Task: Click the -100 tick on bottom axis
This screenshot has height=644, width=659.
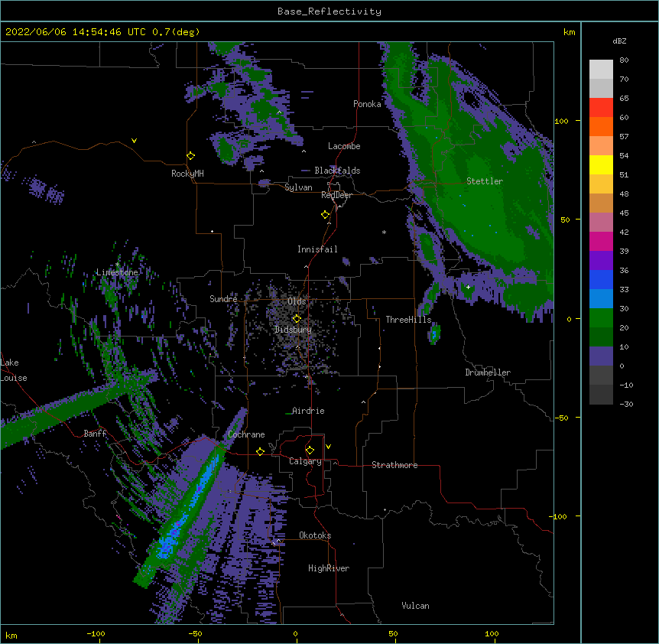Action: (96, 634)
